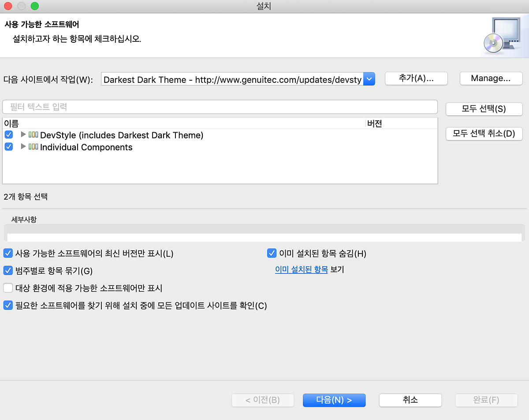Open the update site dropdown arrow

point(369,79)
